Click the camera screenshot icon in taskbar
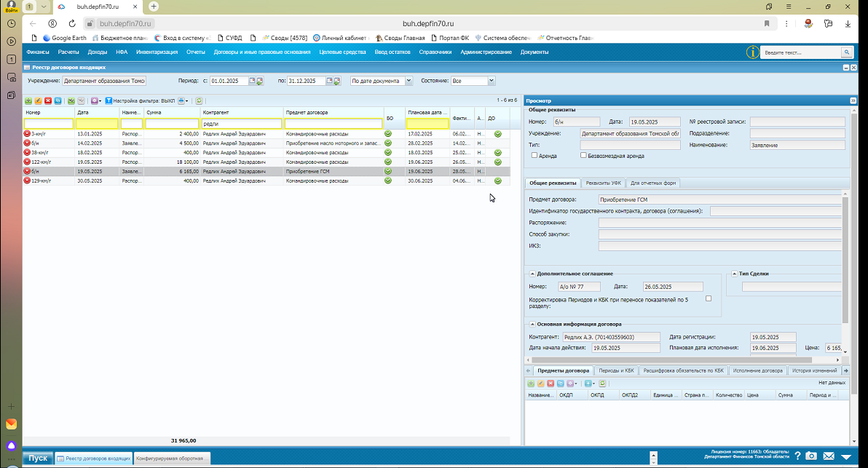This screenshot has width=868, height=468. [x=811, y=456]
